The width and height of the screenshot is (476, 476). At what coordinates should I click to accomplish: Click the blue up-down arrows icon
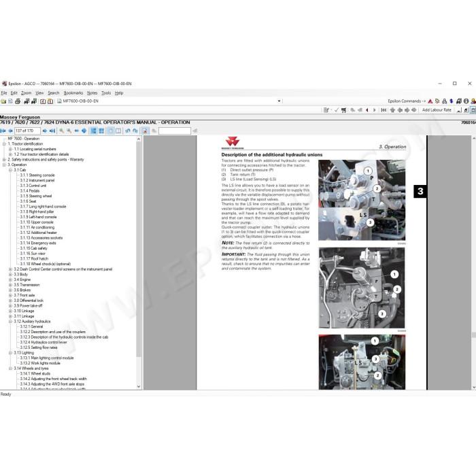(452, 101)
